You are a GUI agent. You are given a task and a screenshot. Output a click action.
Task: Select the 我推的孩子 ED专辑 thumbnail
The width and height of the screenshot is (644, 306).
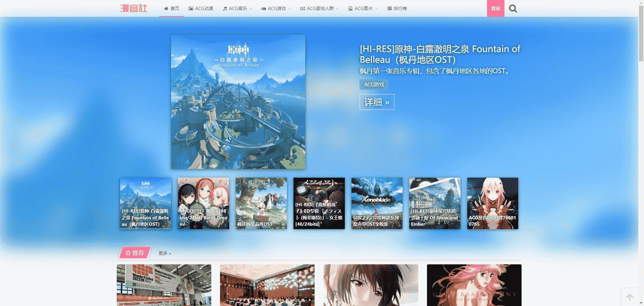tap(319, 204)
